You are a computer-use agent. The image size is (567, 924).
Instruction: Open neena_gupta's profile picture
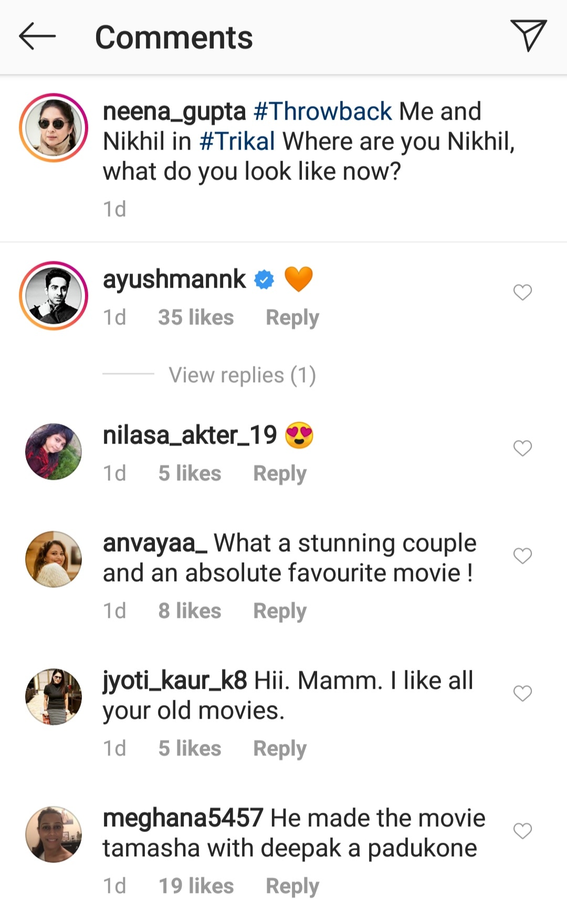tap(54, 128)
